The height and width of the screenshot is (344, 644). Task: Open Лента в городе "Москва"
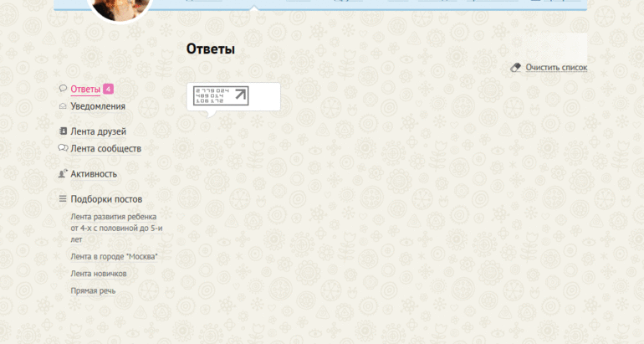pyautogui.click(x=115, y=257)
